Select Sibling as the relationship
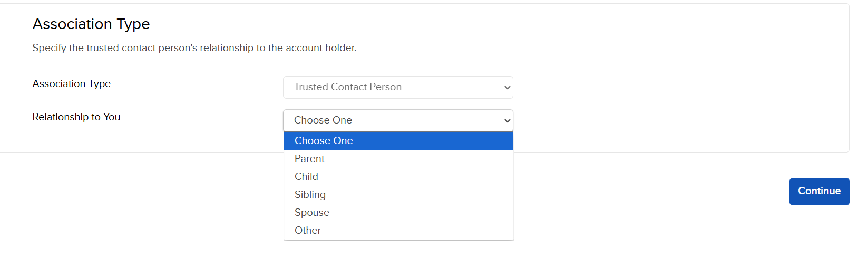This screenshot has width=868, height=256. pos(398,195)
